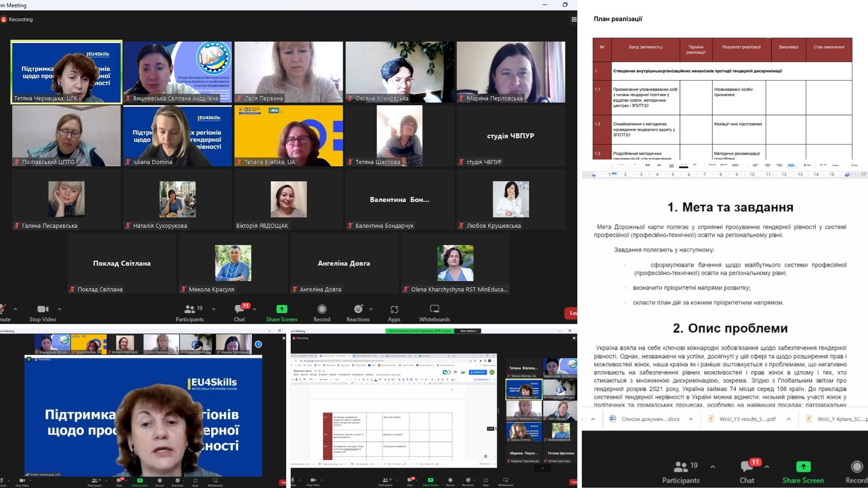Screen dimensions: 868x488
Task: Open Apps in the main gallery window
Action: click(394, 313)
